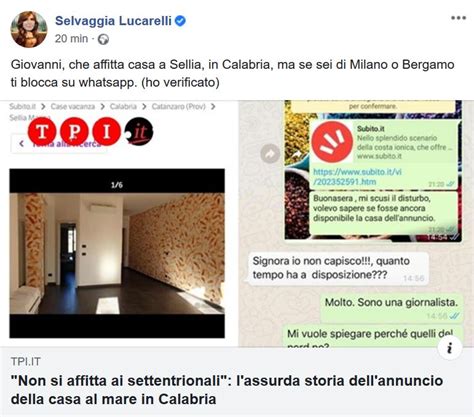Click the Subito.it breadcrumb link
Image resolution: width=474 pixels, height=417 pixels.
pos(23,106)
